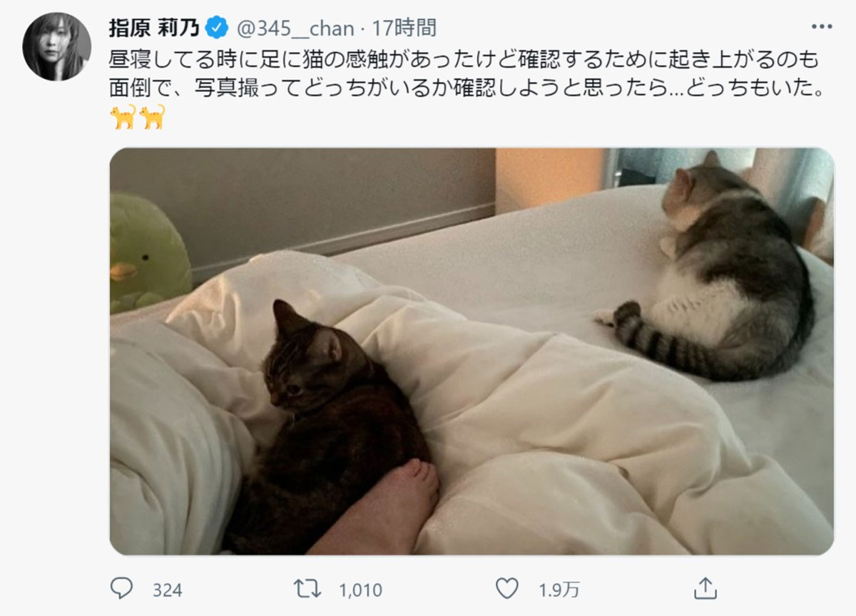Viewport: 856px width, 616px height.
Task: Open the reply speech-bubble icon
Action: pyautogui.click(x=122, y=589)
